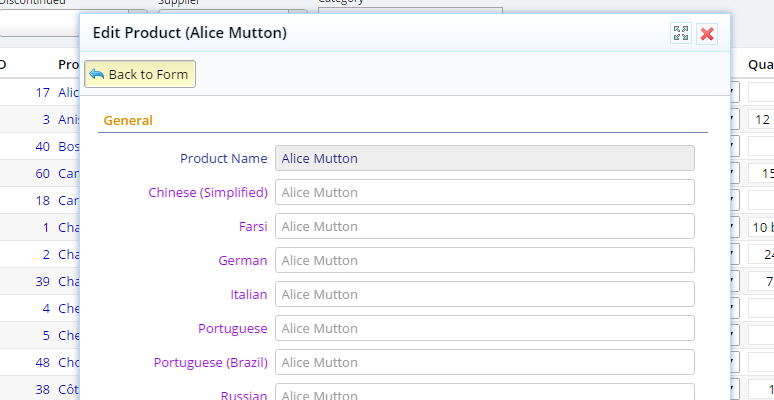The width and height of the screenshot is (774, 400).
Task: Click the maximize dialog icon
Action: 681,34
